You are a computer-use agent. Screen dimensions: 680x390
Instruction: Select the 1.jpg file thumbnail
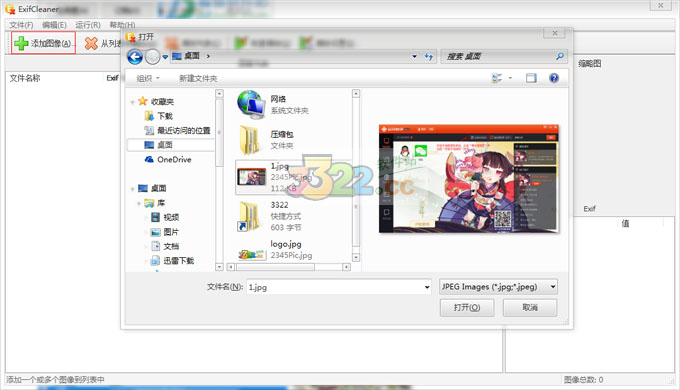pyautogui.click(x=251, y=177)
